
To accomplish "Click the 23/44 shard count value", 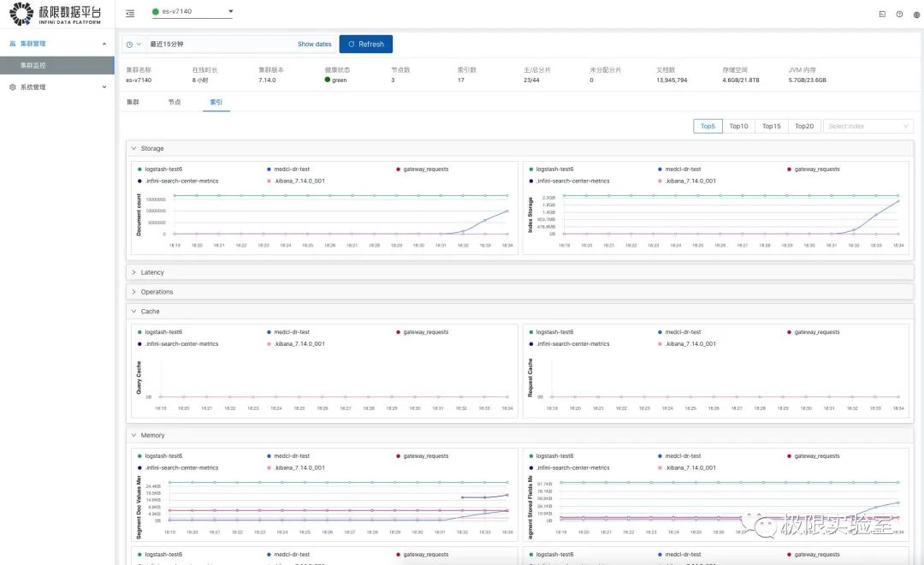I will coord(531,80).
